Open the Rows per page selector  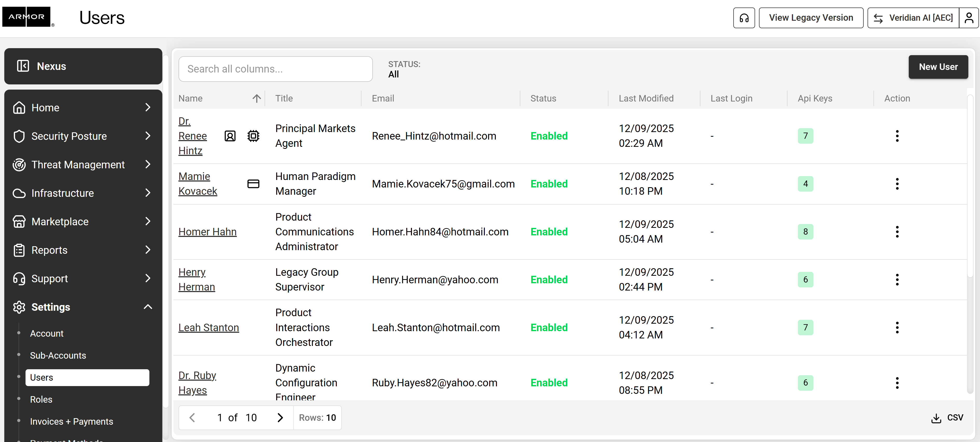[x=317, y=418]
